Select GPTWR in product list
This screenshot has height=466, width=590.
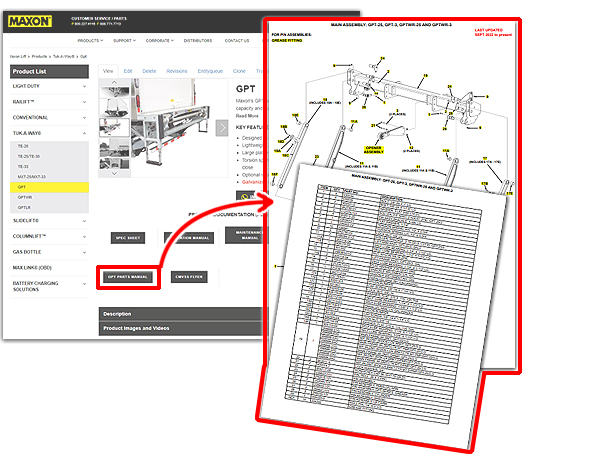pyautogui.click(x=49, y=197)
